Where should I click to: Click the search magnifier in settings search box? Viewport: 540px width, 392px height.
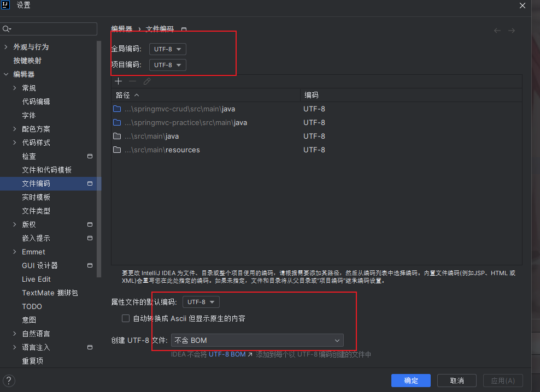(6, 28)
